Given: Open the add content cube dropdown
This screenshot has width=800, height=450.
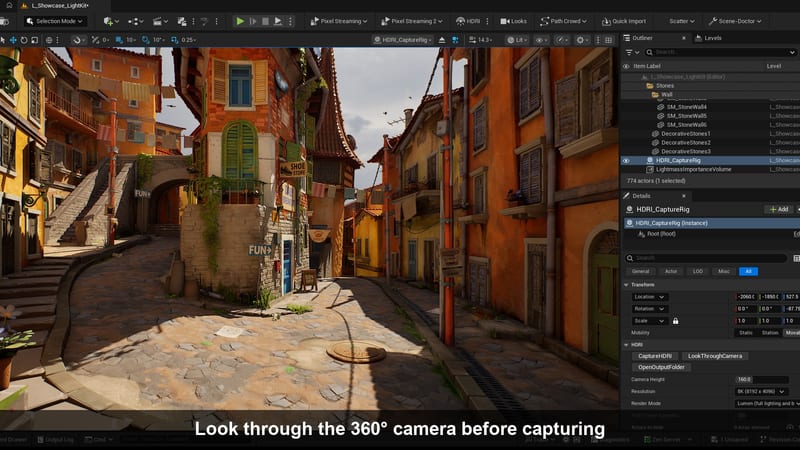Looking at the screenshot, I should (x=111, y=21).
